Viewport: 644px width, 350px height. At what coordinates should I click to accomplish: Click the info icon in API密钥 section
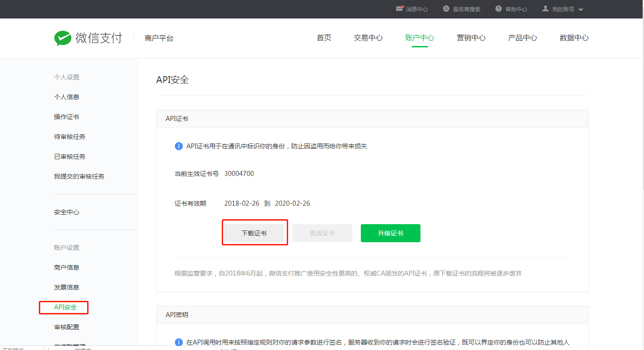click(179, 342)
